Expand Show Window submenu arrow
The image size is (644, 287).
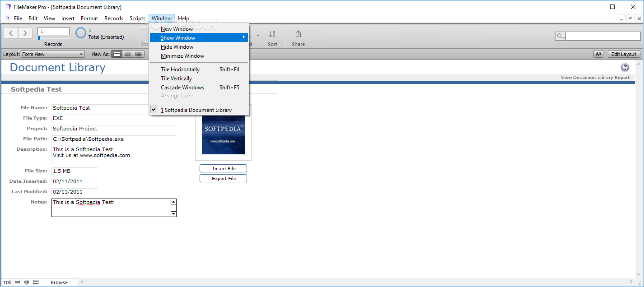point(244,37)
